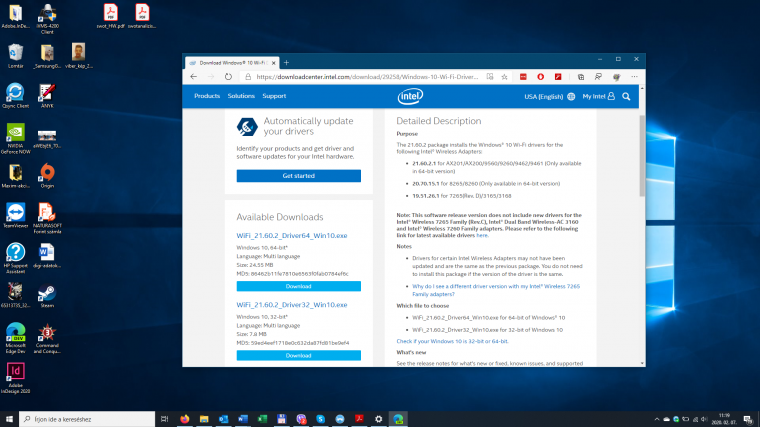Viewport: 760px width, 427px height.
Task: Launch Firefox from the taskbar
Action: point(185,419)
